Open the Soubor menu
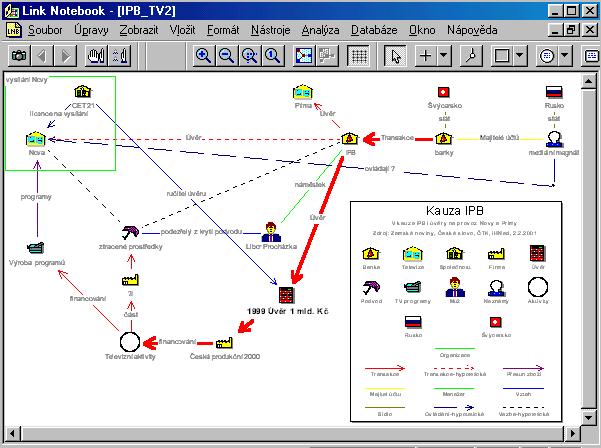This screenshot has height=448, width=601. point(45,30)
